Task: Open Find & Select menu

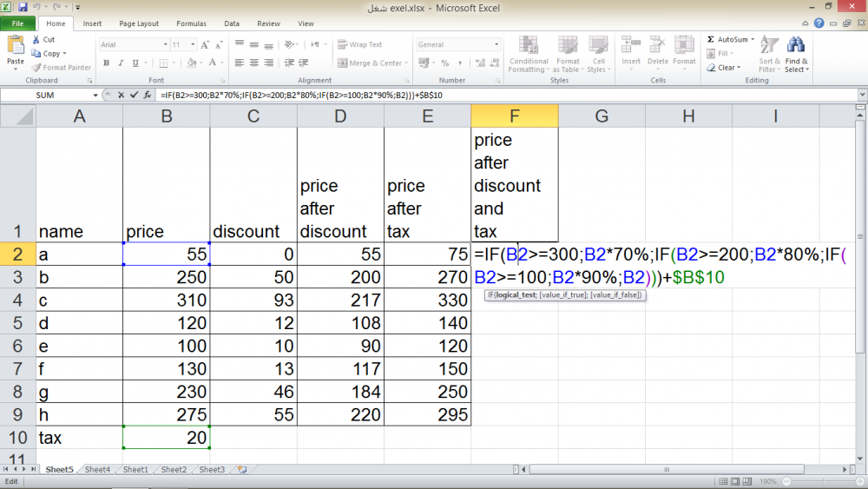Action: (797, 54)
